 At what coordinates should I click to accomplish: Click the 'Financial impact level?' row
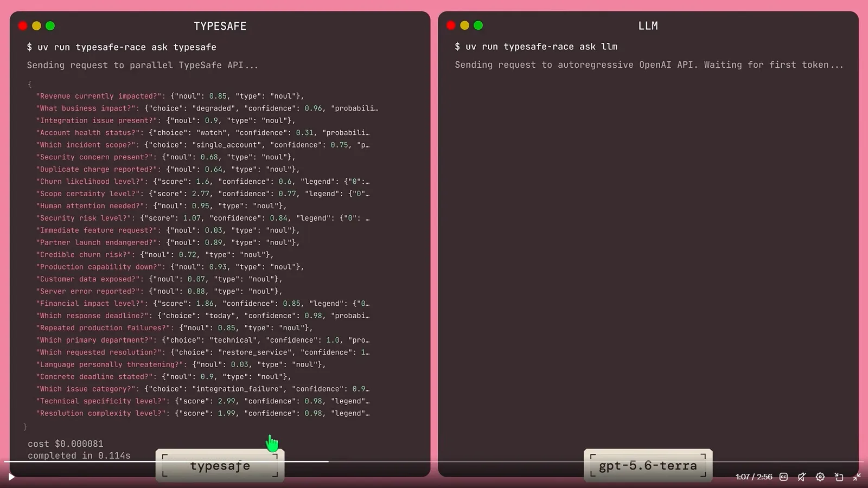point(203,304)
